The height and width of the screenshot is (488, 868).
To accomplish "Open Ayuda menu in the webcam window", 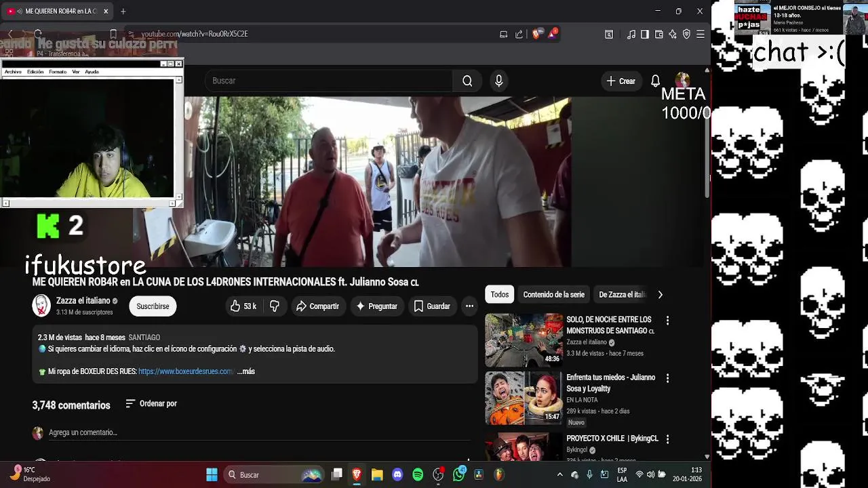I will click(x=92, y=72).
